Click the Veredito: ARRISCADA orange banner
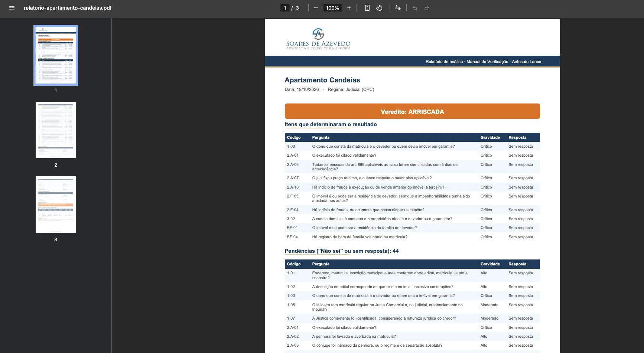This screenshot has width=644, height=353. point(412,111)
